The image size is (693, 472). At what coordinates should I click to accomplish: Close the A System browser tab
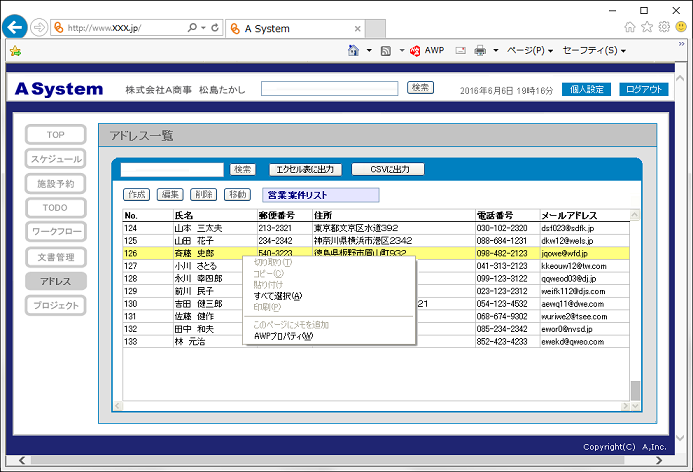click(x=358, y=29)
